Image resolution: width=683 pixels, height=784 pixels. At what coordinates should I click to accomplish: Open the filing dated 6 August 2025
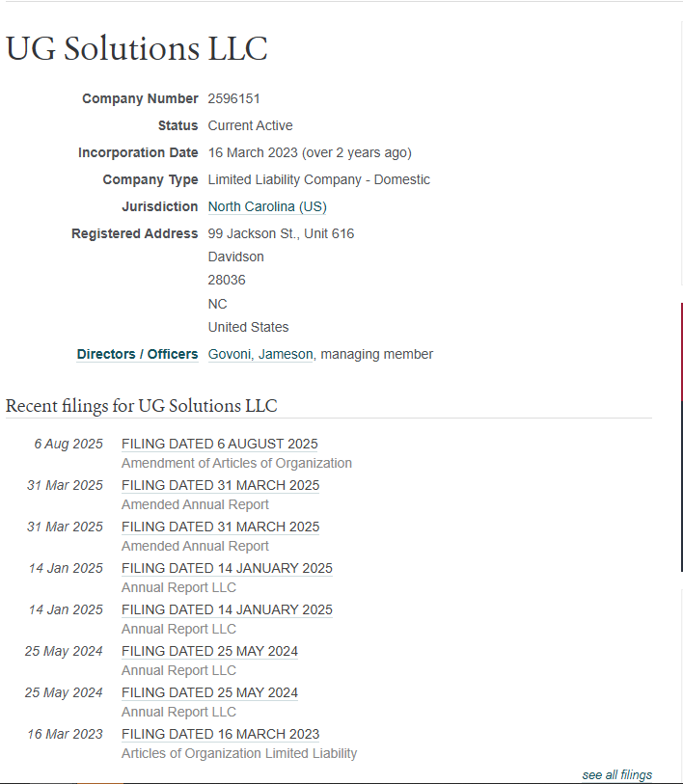pyautogui.click(x=219, y=445)
